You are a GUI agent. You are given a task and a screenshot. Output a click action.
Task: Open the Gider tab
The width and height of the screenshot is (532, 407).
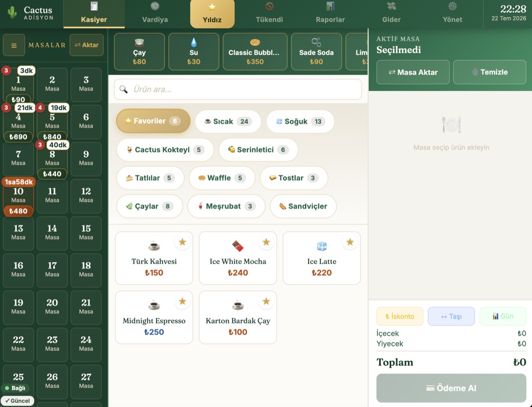pyautogui.click(x=391, y=14)
